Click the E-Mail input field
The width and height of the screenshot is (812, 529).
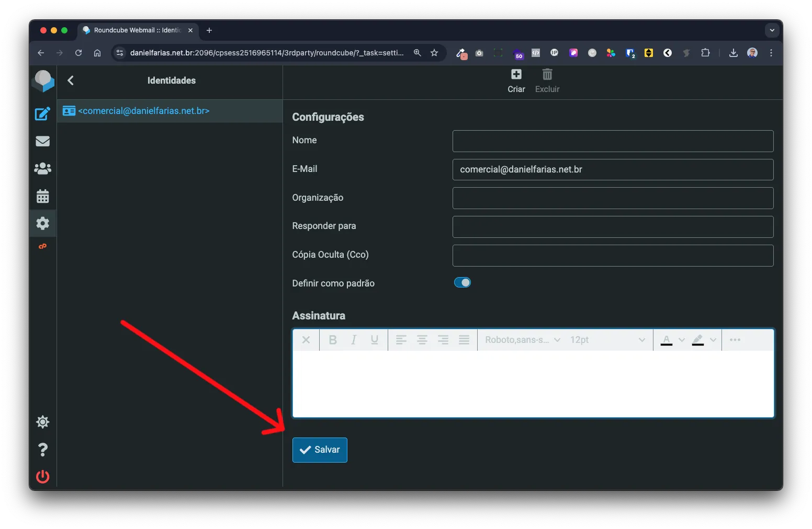pos(613,169)
